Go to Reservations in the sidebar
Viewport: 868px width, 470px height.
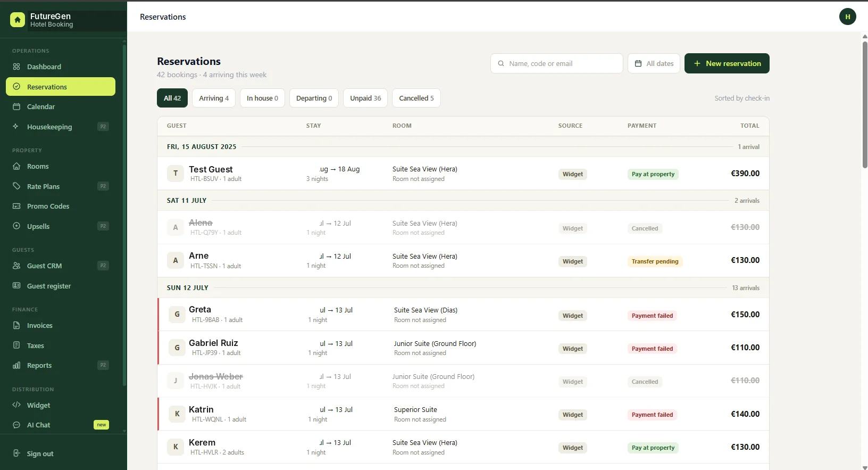61,87
